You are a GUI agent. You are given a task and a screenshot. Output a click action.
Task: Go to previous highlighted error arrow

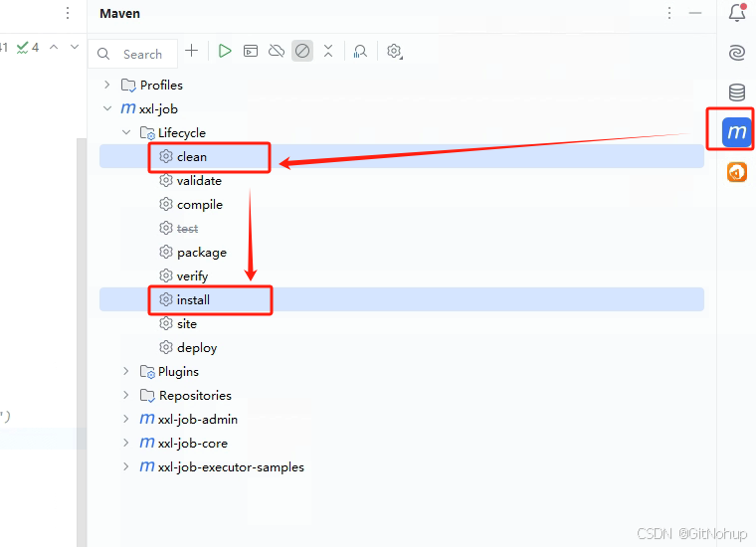(x=54, y=47)
